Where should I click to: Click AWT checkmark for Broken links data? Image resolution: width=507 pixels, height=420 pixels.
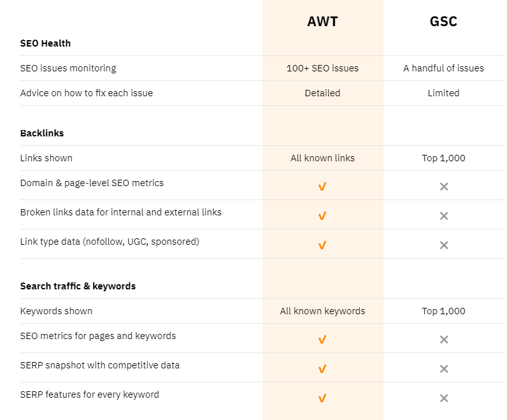click(322, 216)
